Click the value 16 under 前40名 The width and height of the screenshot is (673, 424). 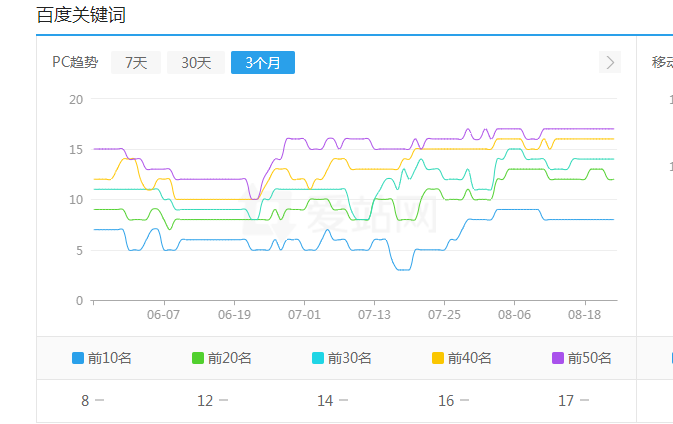(x=446, y=401)
